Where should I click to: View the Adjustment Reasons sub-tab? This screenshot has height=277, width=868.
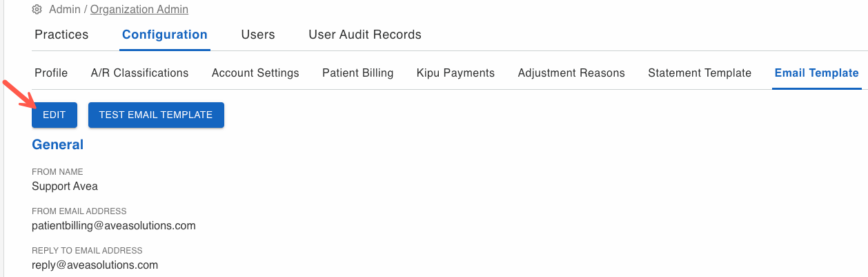pos(571,73)
